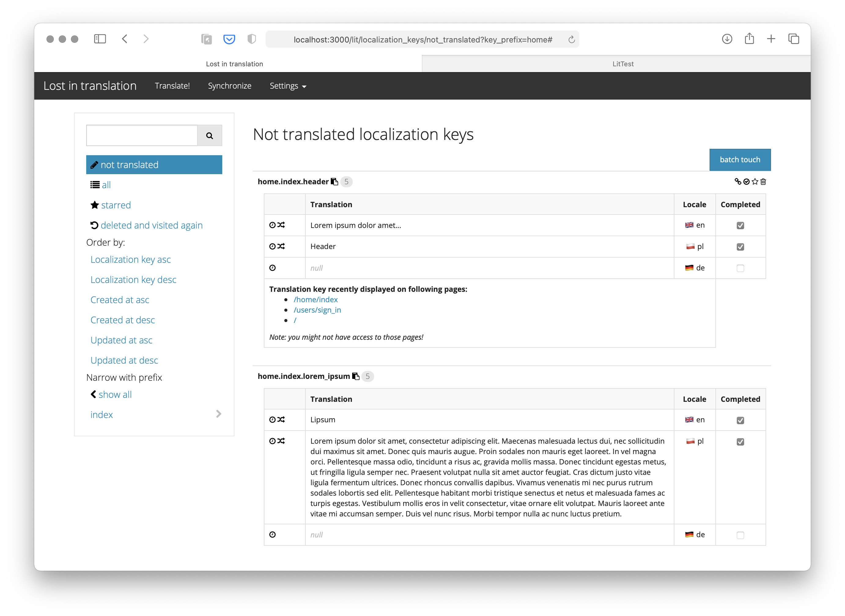
Task: Open the Settings dropdown in navbar
Action: click(288, 86)
